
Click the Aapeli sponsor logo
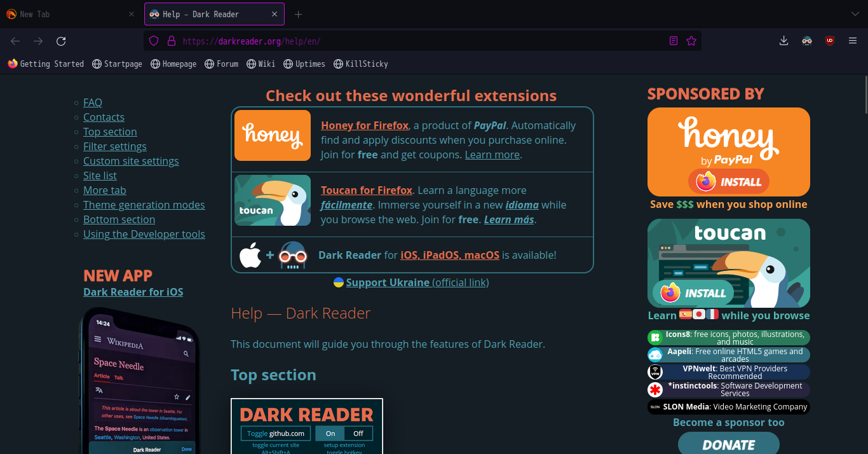click(x=655, y=354)
